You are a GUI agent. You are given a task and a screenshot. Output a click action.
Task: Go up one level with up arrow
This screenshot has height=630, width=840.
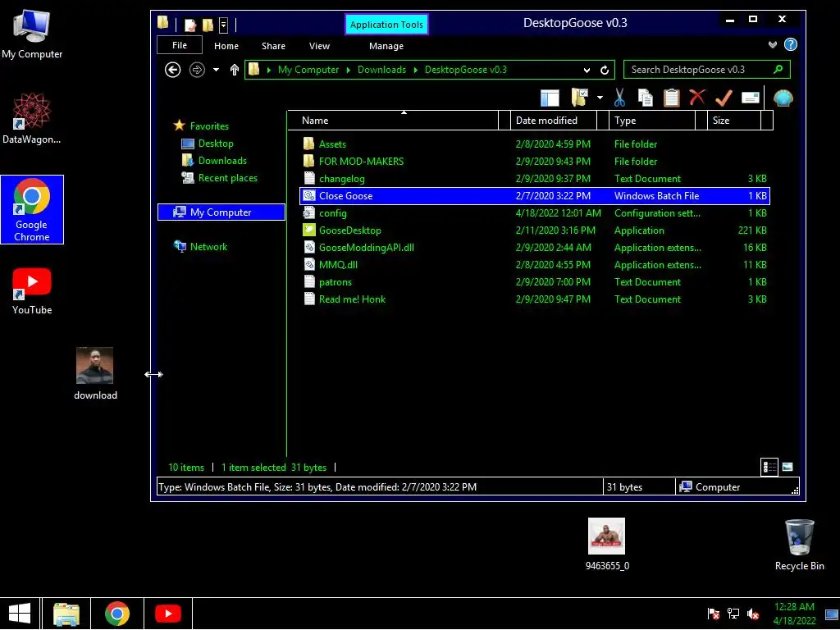pos(234,70)
